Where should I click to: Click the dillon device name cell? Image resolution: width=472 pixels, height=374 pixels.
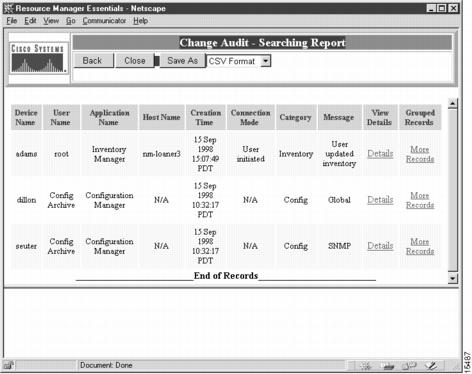(x=26, y=200)
